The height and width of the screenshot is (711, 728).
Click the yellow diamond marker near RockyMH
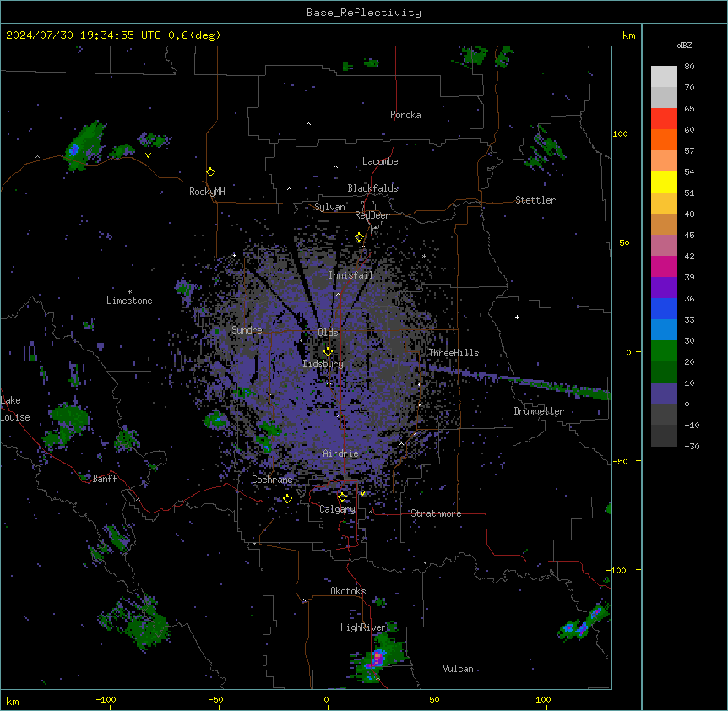(x=210, y=172)
